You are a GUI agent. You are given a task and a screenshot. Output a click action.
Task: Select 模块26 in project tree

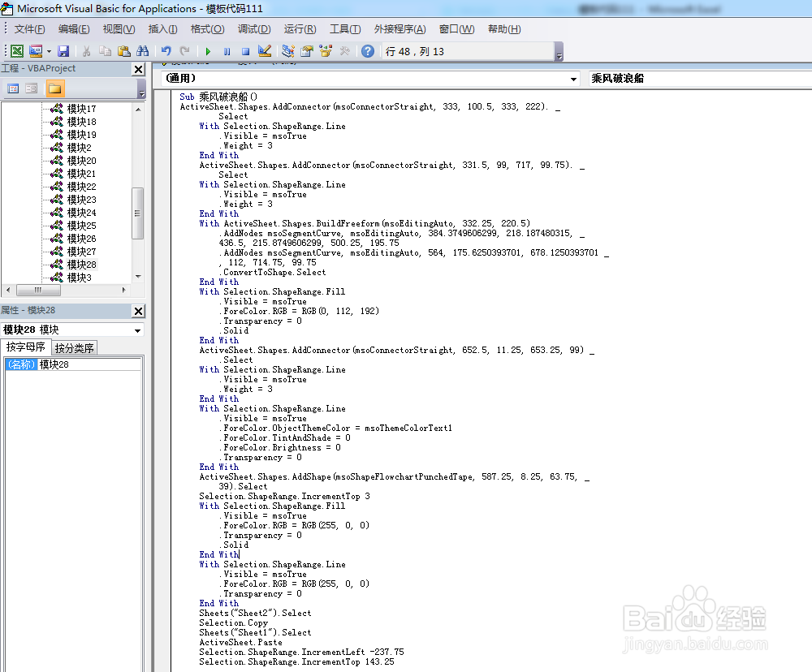(81, 238)
